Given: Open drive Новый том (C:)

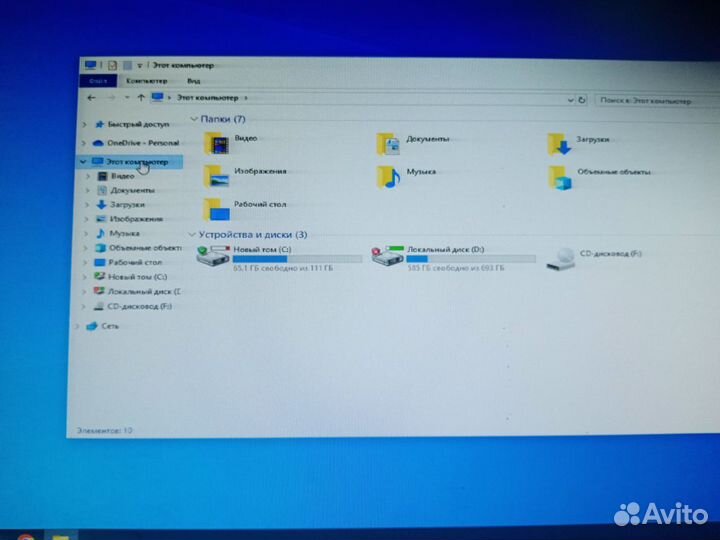Looking at the screenshot, I should tap(214, 256).
